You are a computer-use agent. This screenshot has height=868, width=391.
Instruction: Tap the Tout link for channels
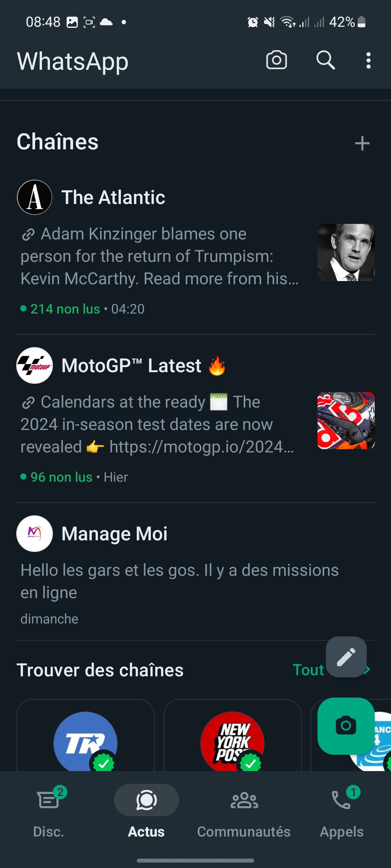(308, 670)
